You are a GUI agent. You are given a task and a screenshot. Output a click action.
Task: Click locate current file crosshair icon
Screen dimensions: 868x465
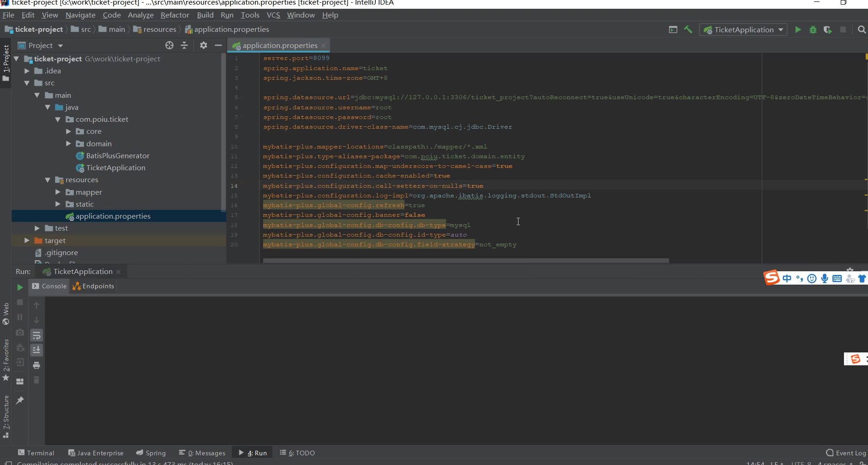169,45
